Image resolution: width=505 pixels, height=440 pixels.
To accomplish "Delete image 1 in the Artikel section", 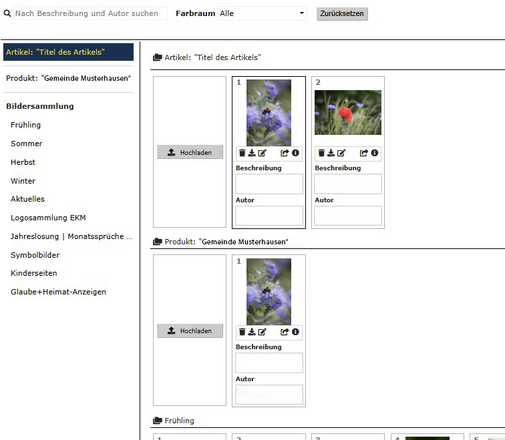I will click(x=242, y=153).
